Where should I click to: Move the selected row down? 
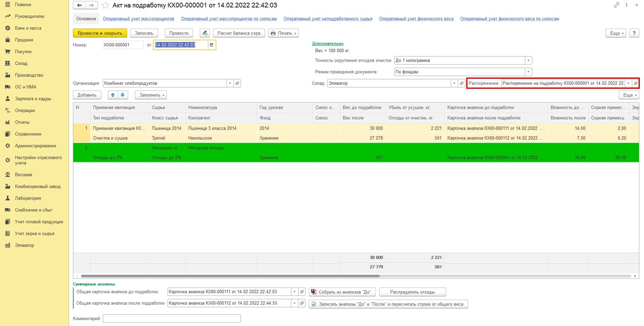click(122, 95)
